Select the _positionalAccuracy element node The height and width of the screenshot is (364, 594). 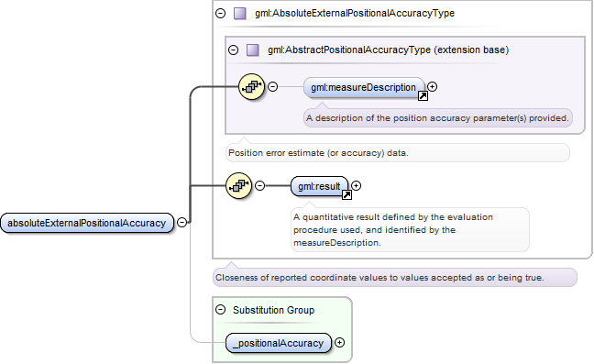coord(279,343)
